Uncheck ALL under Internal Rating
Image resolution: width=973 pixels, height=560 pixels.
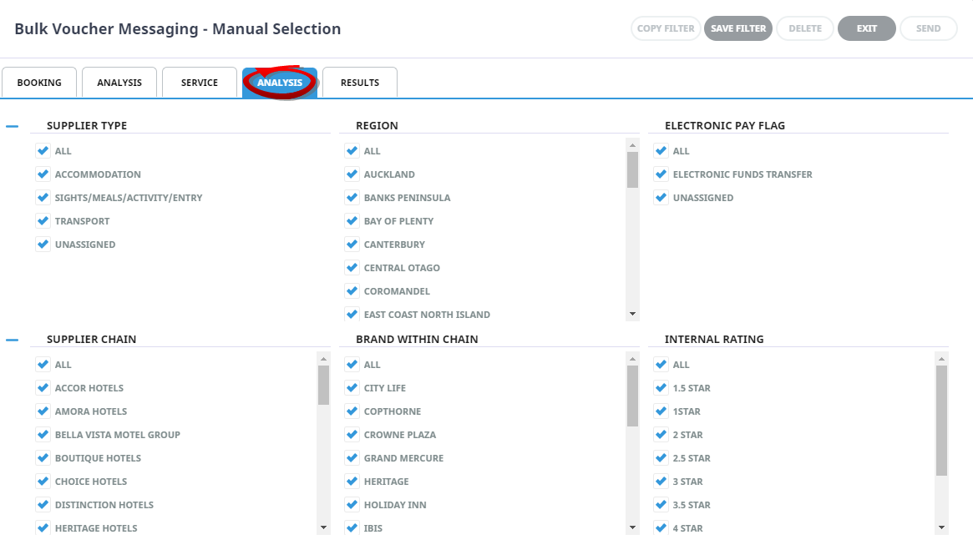[x=661, y=365]
